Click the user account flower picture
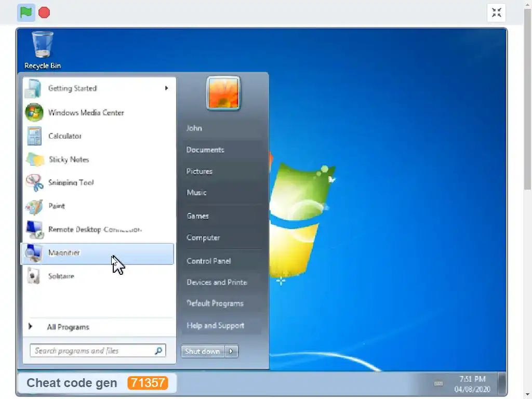532x399 pixels. click(223, 94)
